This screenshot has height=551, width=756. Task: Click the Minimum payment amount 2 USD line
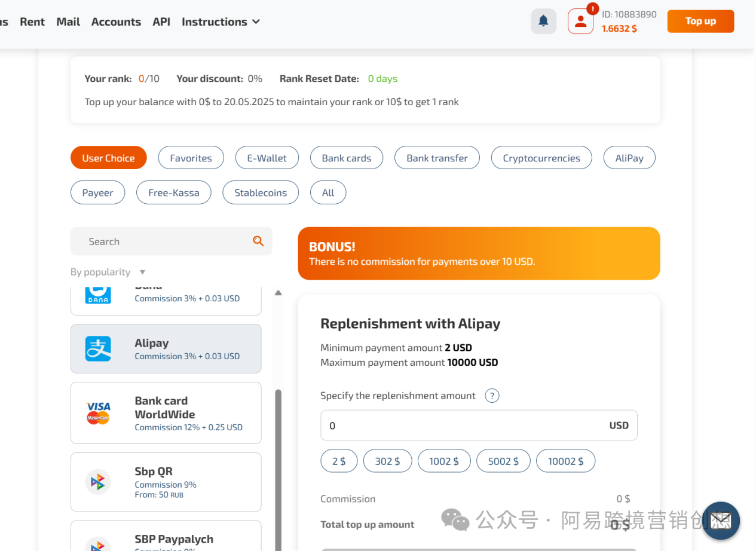click(x=396, y=347)
